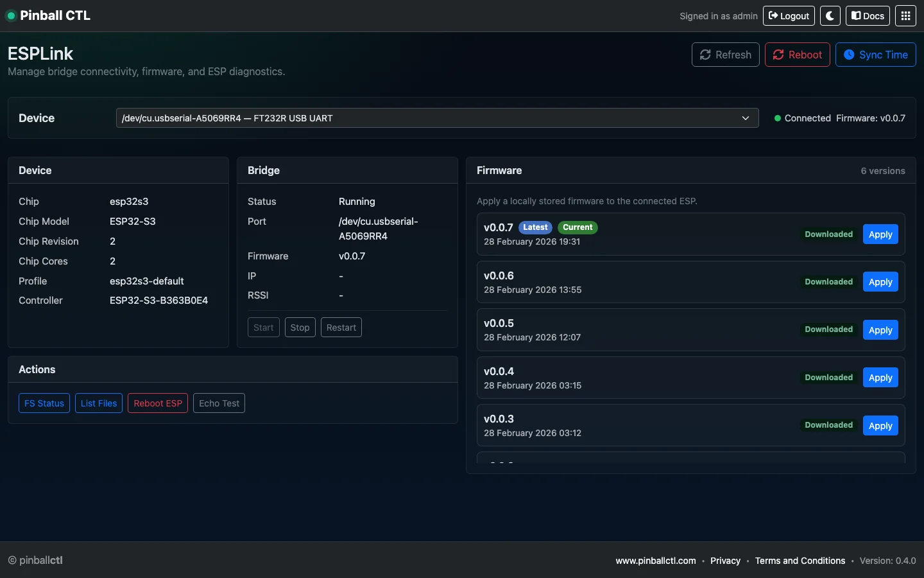Sync Time with the clock button
The width and height of the screenshot is (924, 578).
point(875,55)
